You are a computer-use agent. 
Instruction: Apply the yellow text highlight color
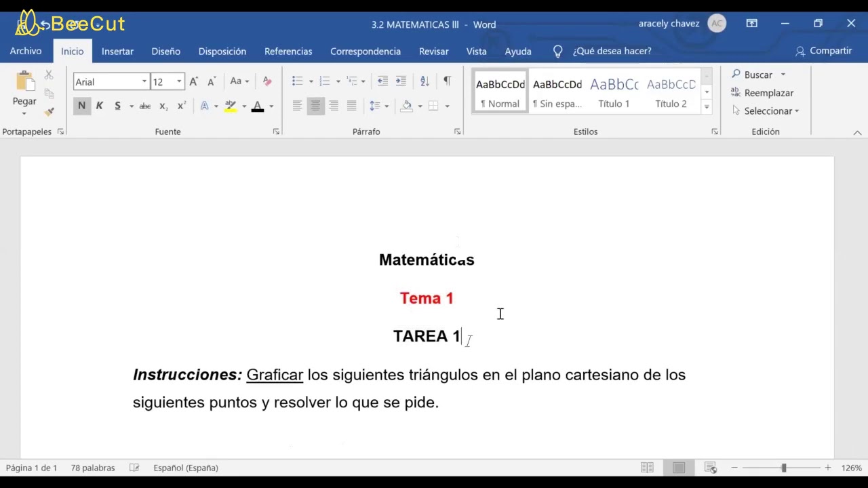(231, 106)
